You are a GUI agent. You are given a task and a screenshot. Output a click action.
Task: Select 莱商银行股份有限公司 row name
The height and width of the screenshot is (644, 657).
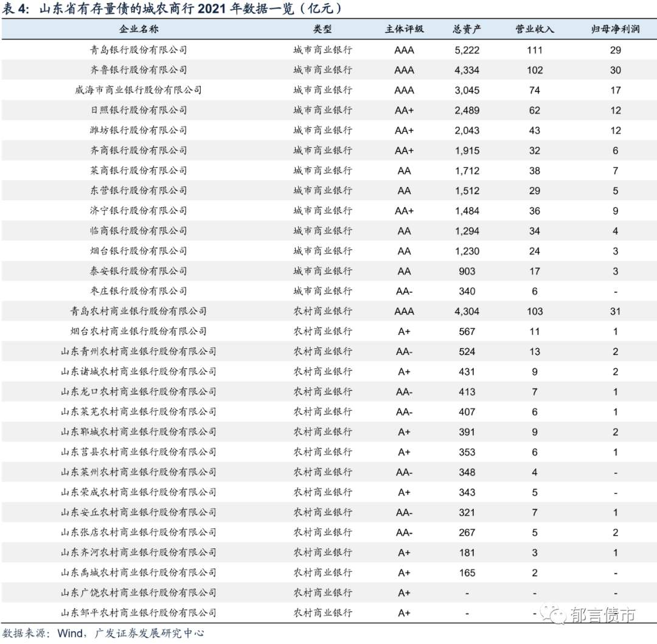(139, 170)
